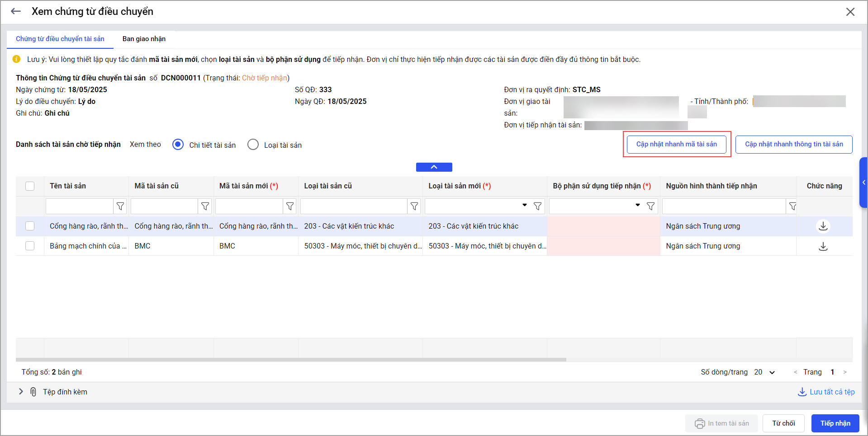Check the Cổng hàng rào row checkbox
The width and height of the screenshot is (868, 436).
tap(30, 226)
